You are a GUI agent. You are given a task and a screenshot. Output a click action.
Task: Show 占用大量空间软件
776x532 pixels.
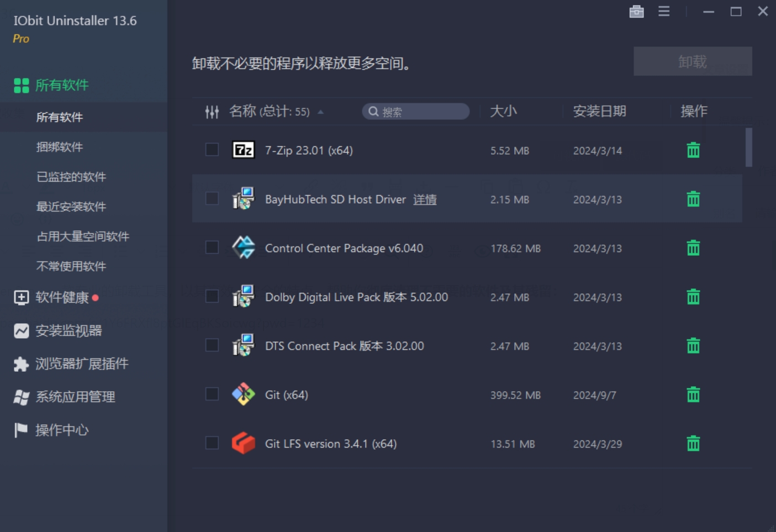click(x=83, y=236)
